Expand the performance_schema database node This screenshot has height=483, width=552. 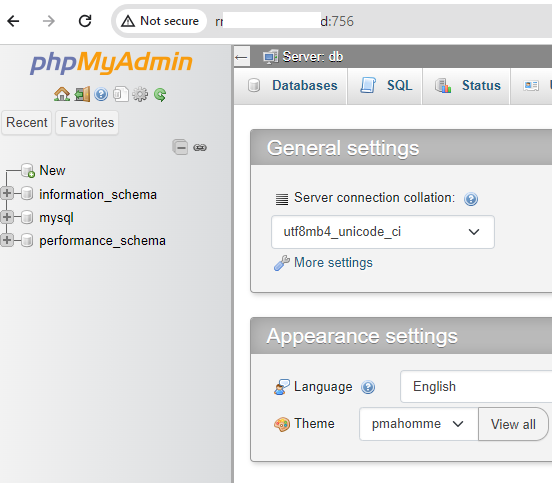(7, 240)
